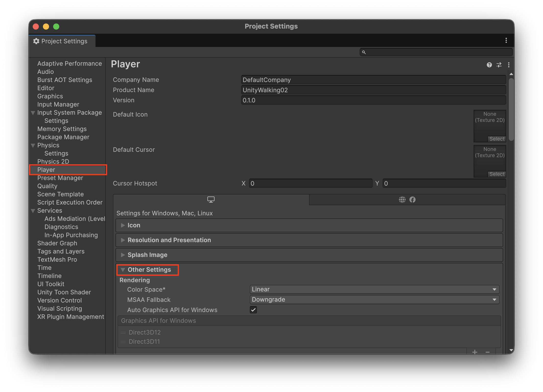Open Visual Scripting settings

coord(60,309)
